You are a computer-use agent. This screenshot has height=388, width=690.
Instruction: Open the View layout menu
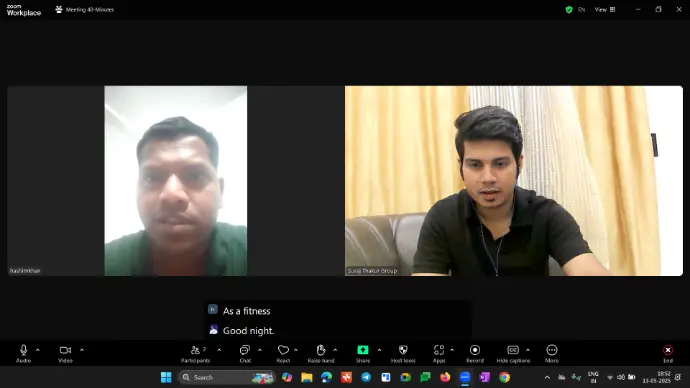click(605, 9)
